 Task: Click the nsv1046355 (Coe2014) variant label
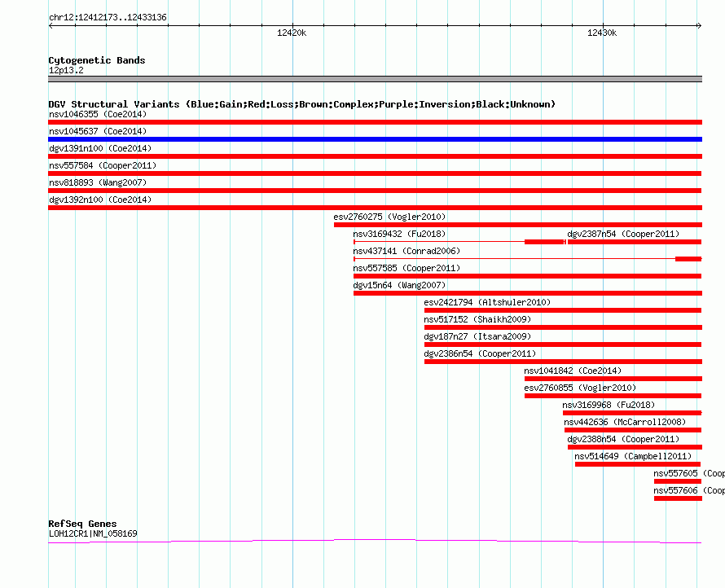click(98, 114)
